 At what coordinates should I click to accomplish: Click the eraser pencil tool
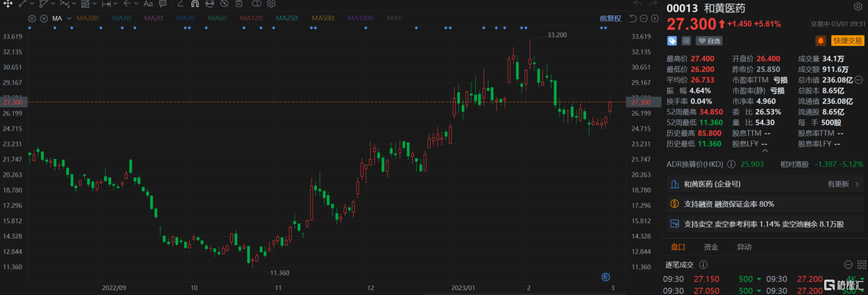pyautogui.click(x=180, y=4)
